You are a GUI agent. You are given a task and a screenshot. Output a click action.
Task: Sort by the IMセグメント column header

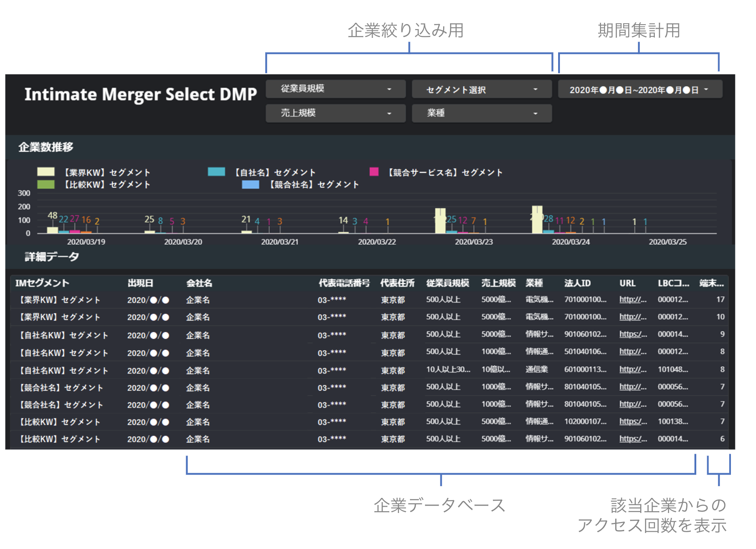pos(42,283)
